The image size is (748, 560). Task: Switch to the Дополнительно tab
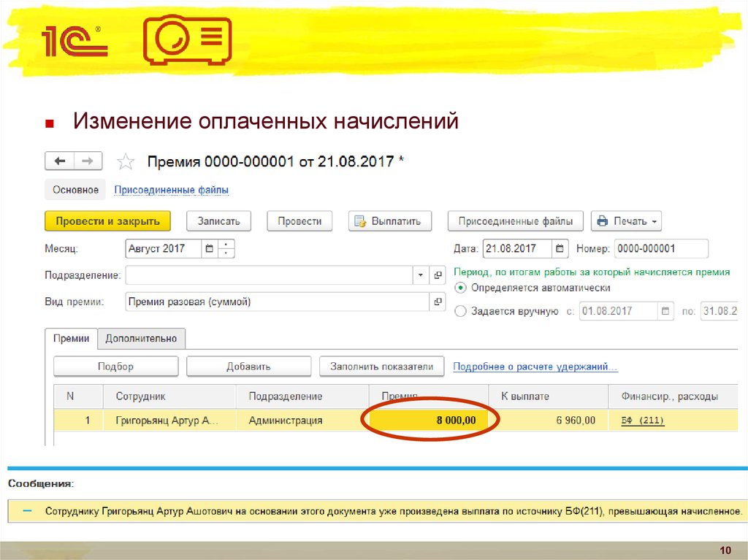click(141, 339)
